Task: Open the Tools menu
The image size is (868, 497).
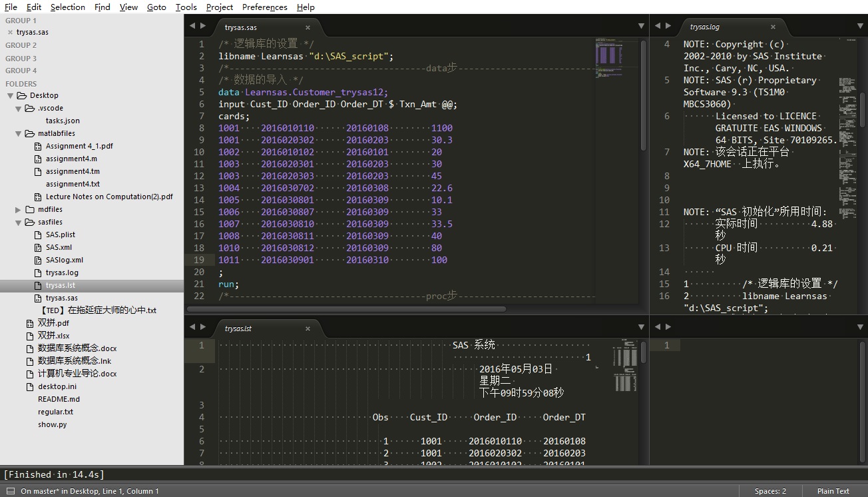Action: 186,7
